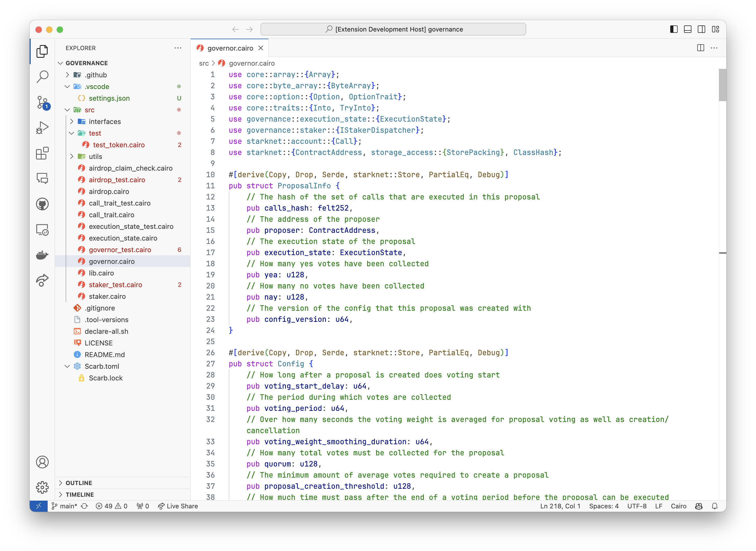This screenshot has width=756, height=551.
Task: Toggle the secondary side bar
Action: pyautogui.click(x=701, y=29)
